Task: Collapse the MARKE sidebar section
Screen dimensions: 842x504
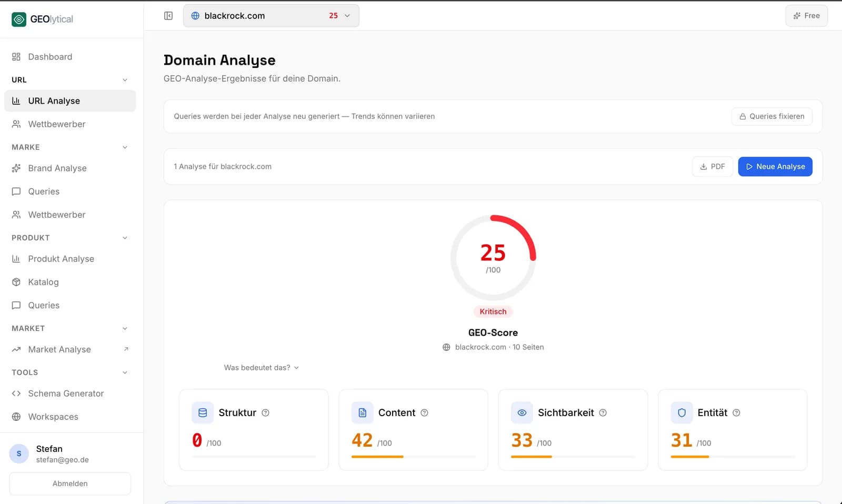Action: (x=125, y=147)
